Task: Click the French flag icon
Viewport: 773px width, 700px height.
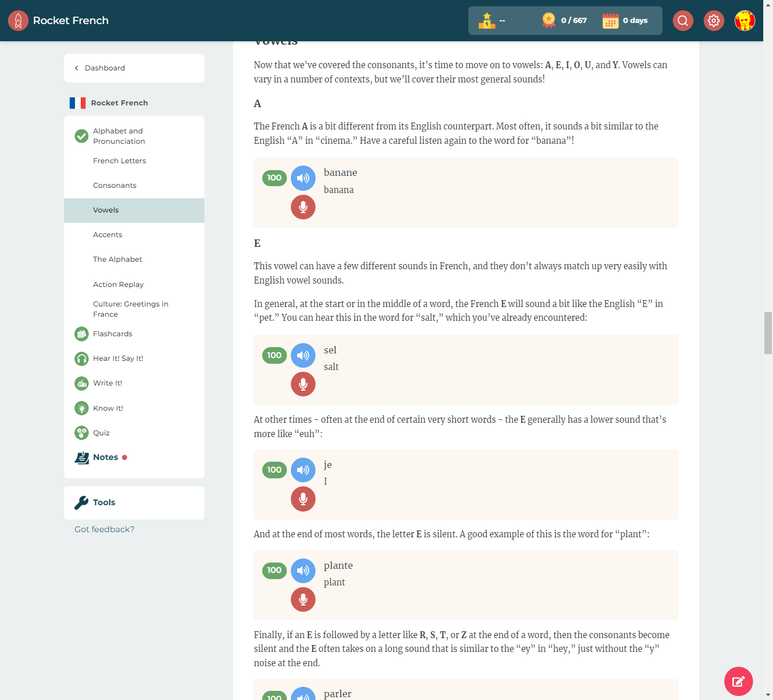Action: (x=78, y=103)
